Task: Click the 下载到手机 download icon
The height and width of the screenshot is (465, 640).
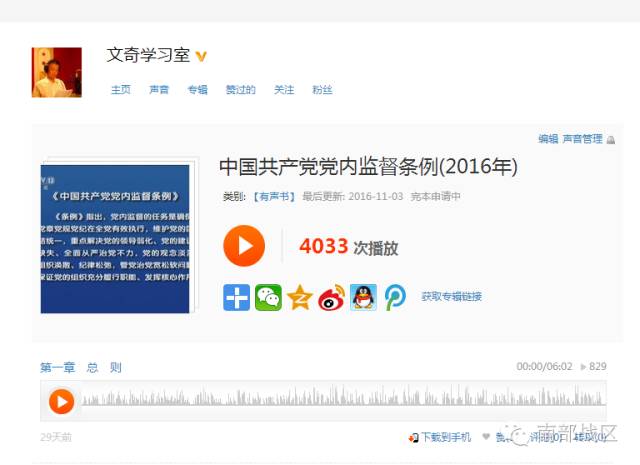Action: 413,438
